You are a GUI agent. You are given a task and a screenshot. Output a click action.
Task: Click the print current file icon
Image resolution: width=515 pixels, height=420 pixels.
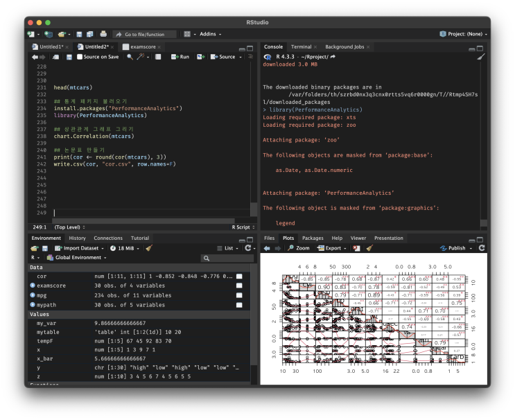103,34
